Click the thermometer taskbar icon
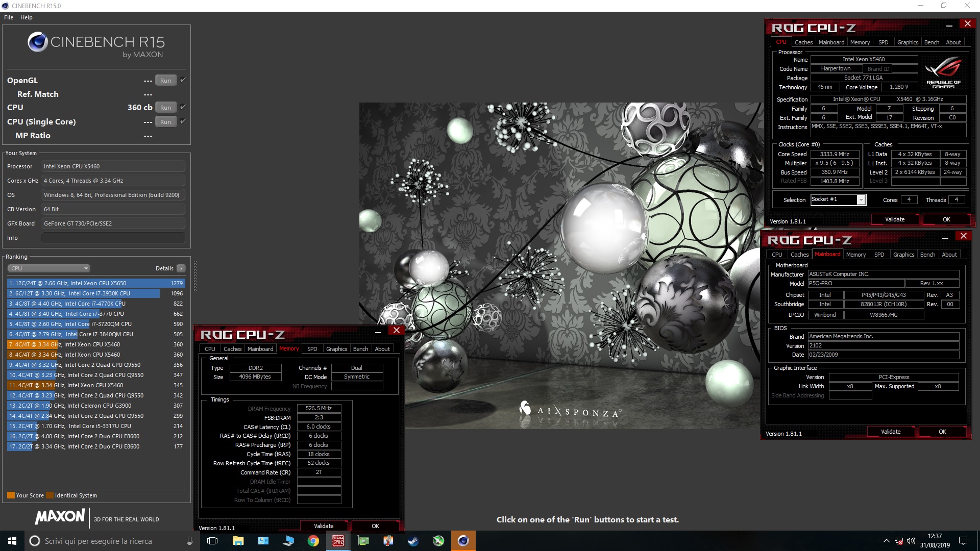 pyautogui.click(x=388, y=541)
